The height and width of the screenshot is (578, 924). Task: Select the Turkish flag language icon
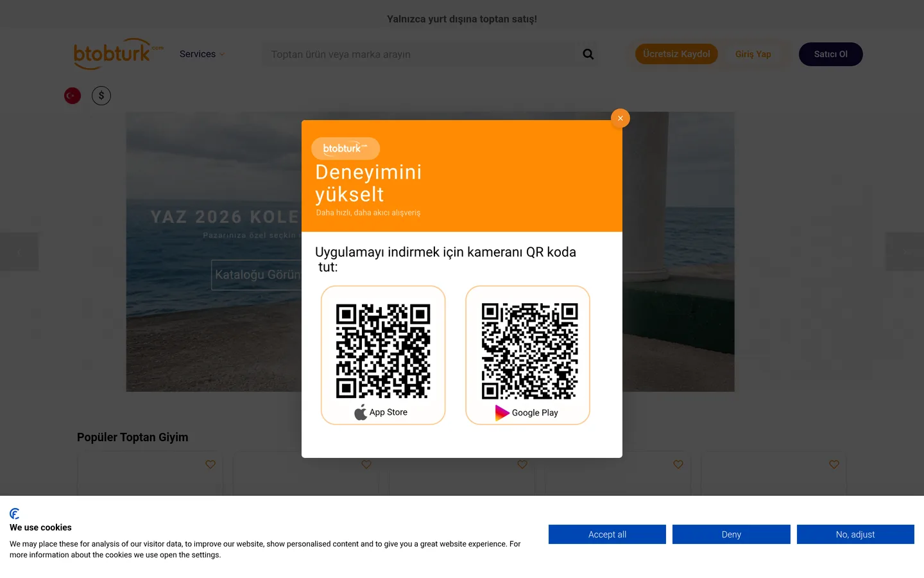pos(73,96)
